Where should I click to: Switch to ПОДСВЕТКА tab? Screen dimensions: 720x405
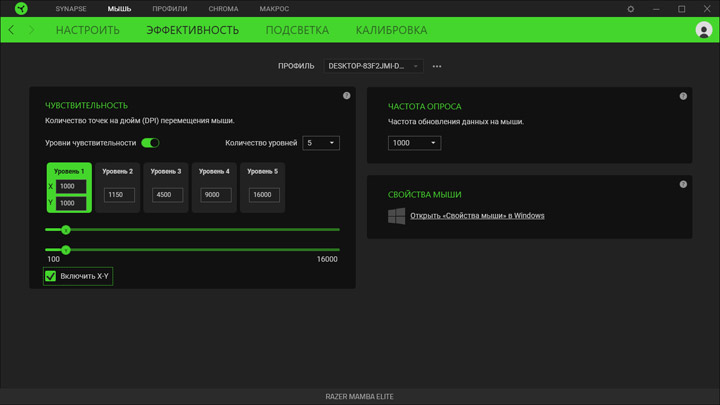[x=297, y=30]
